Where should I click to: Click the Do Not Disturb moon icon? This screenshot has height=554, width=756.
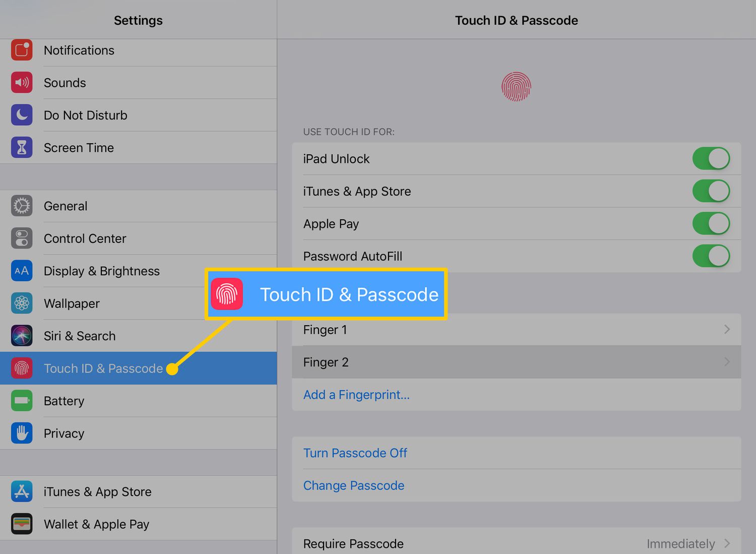(x=22, y=114)
